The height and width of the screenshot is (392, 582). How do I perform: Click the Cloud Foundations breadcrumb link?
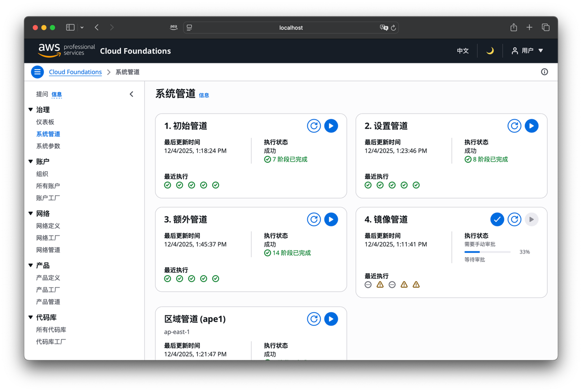coord(75,72)
